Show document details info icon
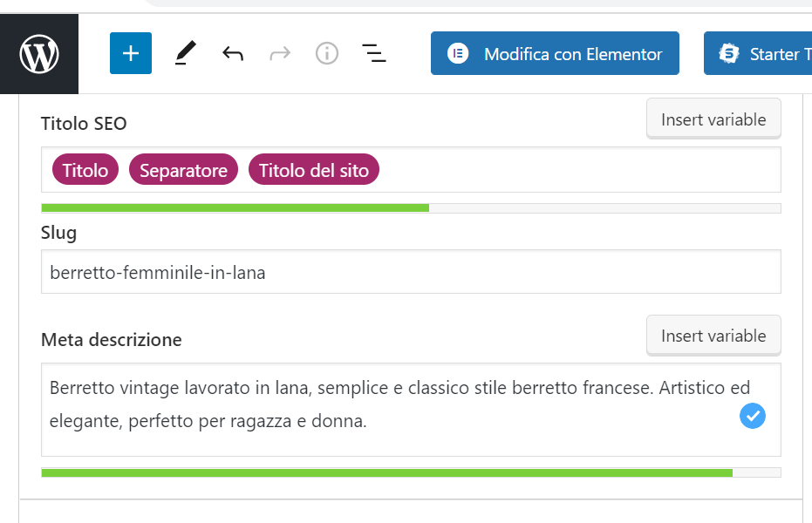This screenshot has width=812, height=523. tap(327, 54)
